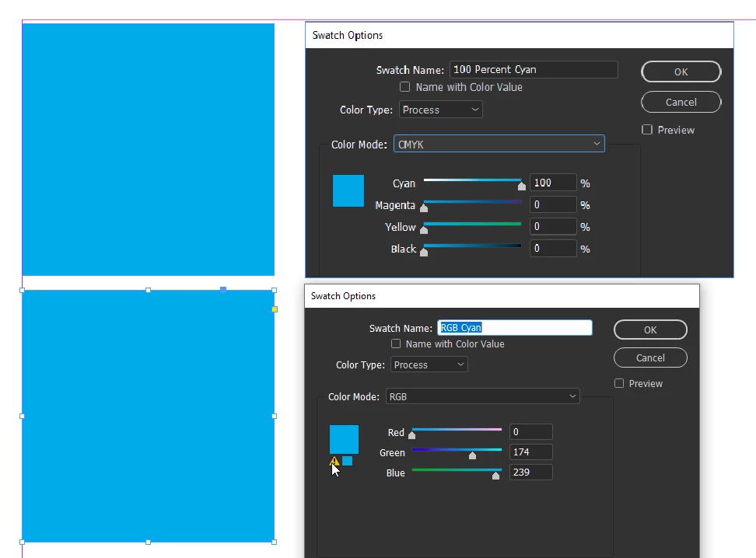Viewport: 756px width, 558px height.
Task: Click Cancel in the 100 Percent Cyan dialog
Action: (x=681, y=102)
